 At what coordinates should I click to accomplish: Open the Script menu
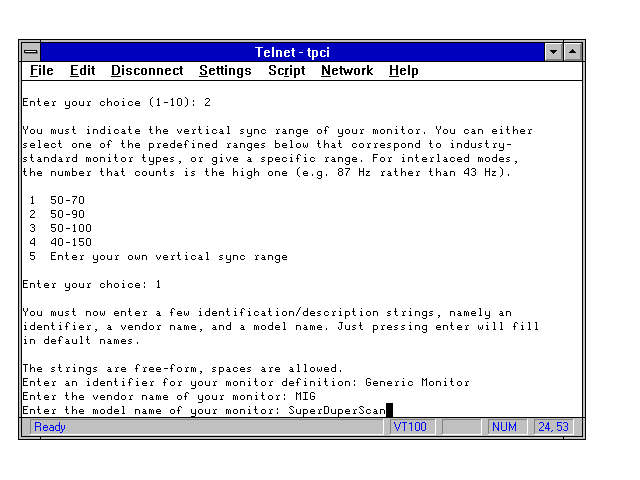(x=286, y=71)
